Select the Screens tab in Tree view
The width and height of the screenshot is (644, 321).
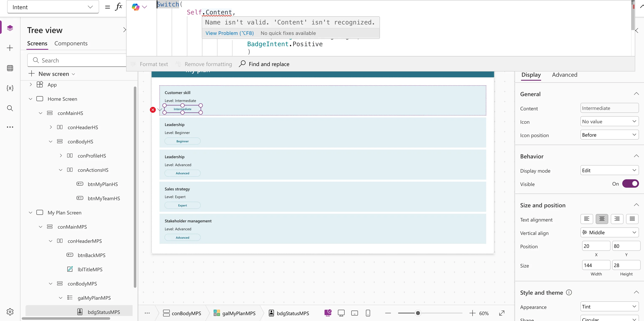point(37,43)
